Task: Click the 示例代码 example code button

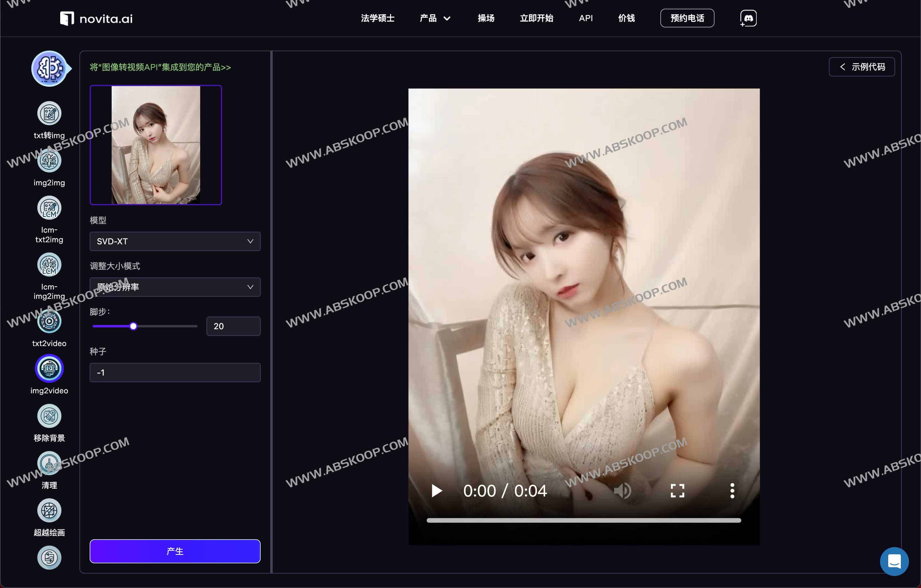Action: pyautogui.click(x=862, y=67)
